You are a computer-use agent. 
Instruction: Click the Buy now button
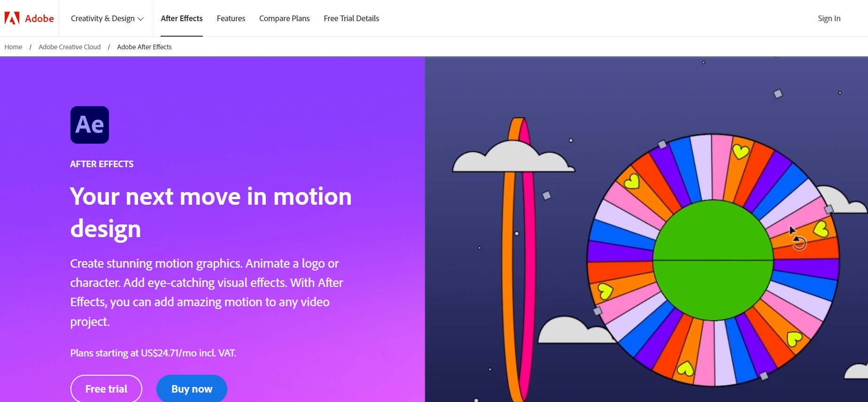click(x=192, y=389)
